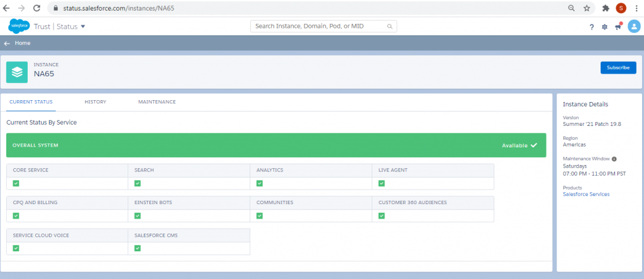
Task: Click the Core Service status checkmark
Action: (16, 183)
